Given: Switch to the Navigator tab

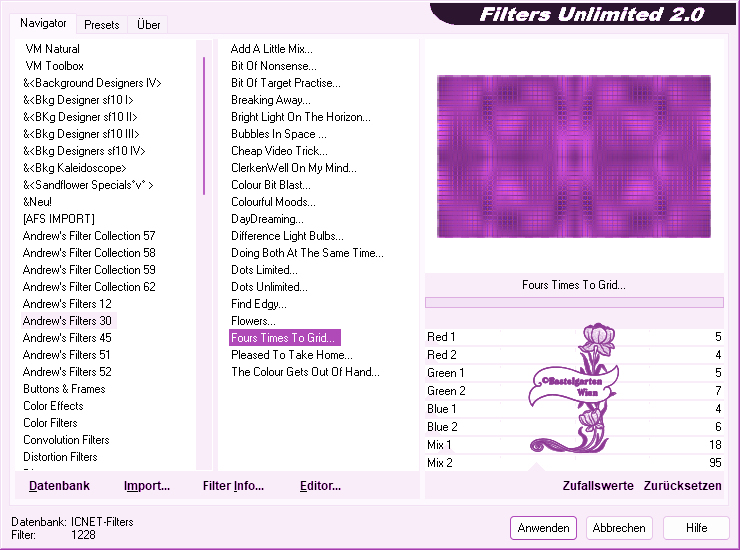Looking at the screenshot, I should [x=43, y=23].
